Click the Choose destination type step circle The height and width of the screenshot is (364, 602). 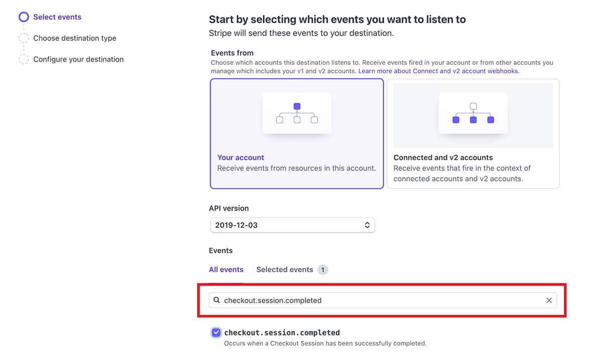(x=23, y=38)
